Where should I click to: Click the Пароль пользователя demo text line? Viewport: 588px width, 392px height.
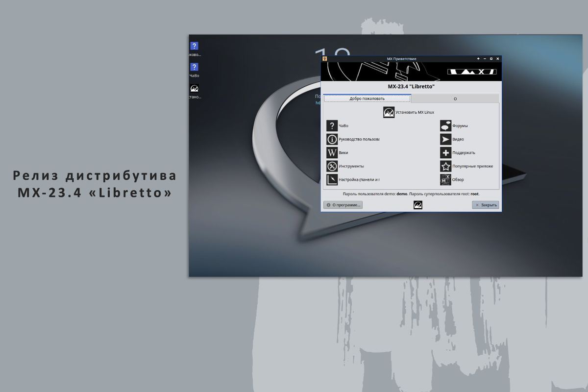411,194
